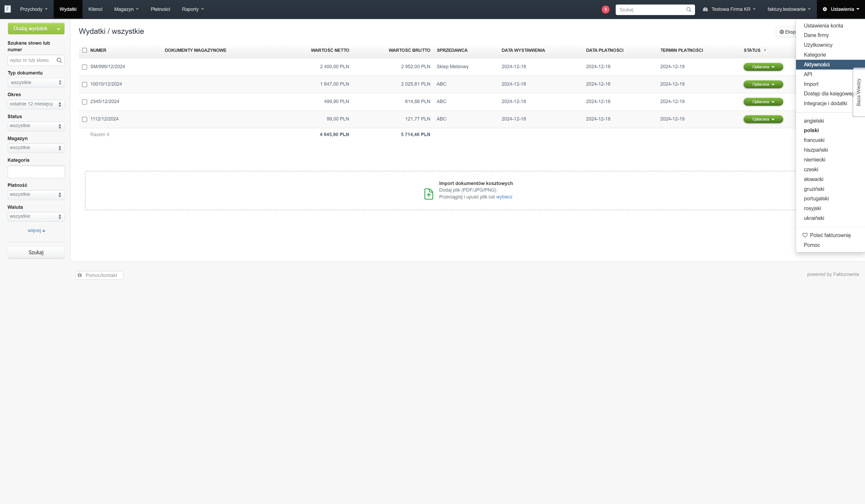Viewport: 865px width, 504px height.
Task: Open the faktury.testowanie account menu
Action: click(789, 9)
